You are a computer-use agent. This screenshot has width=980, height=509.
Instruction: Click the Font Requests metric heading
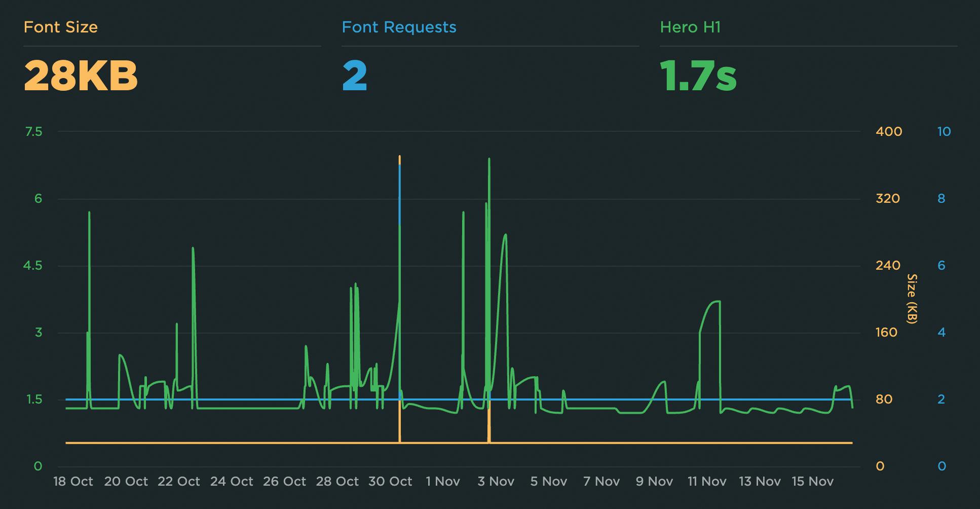399,27
